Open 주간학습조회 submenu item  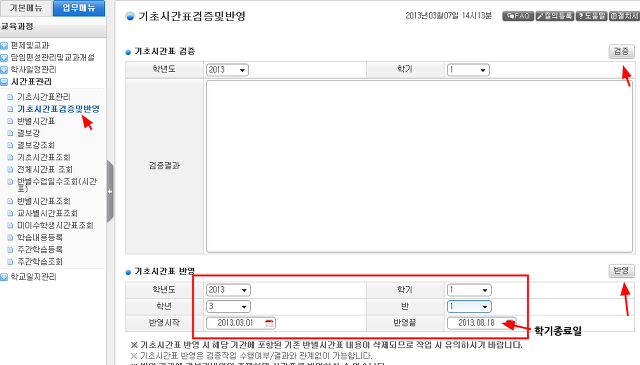pos(40,261)
